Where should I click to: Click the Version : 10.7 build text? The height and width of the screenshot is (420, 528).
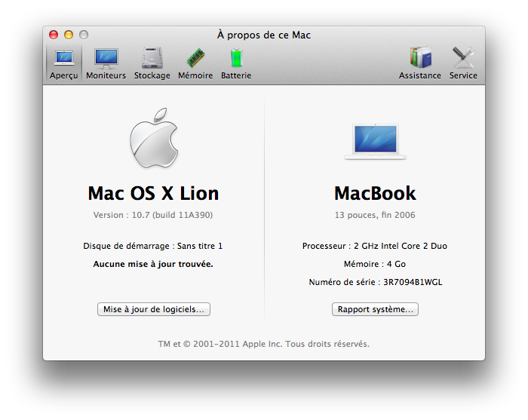153,215
